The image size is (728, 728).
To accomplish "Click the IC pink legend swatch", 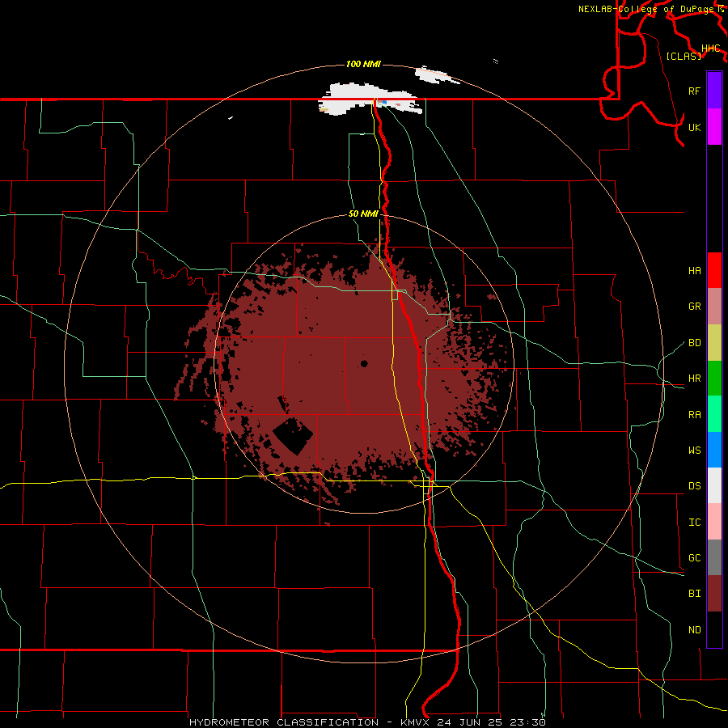I will [714, 522].
